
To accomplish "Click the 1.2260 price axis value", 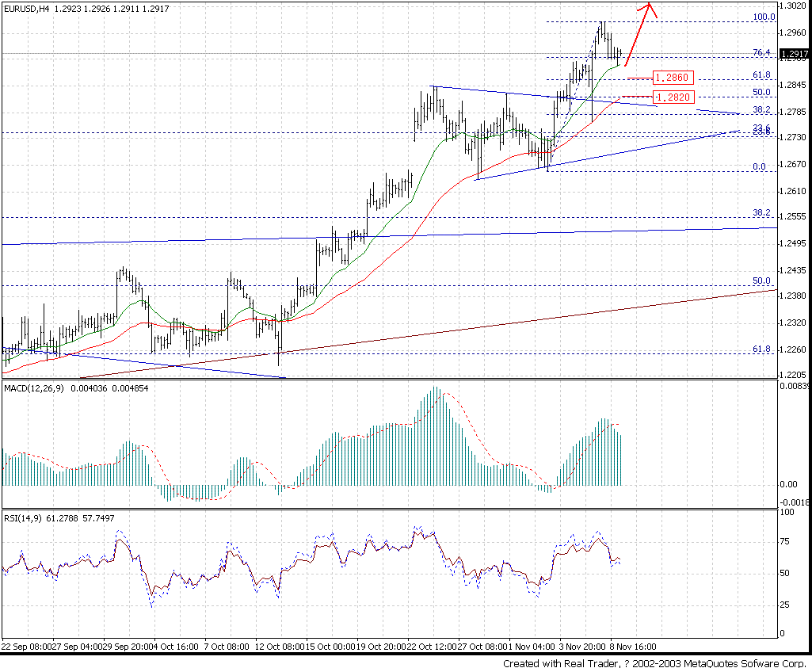I will point(794,349).
